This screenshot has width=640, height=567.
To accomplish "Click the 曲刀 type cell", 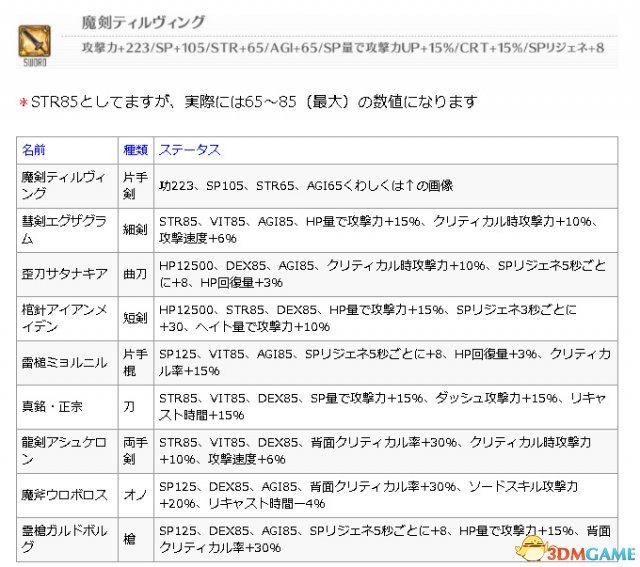I will [x=136, y=274].
